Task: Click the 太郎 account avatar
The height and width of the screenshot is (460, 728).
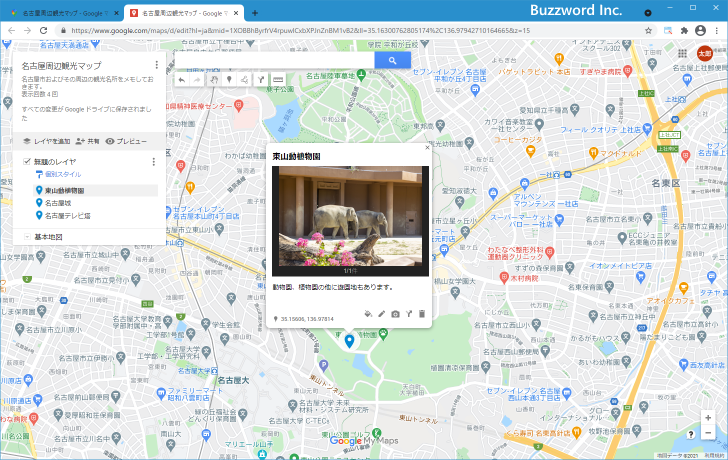Action: coord(705,53)
